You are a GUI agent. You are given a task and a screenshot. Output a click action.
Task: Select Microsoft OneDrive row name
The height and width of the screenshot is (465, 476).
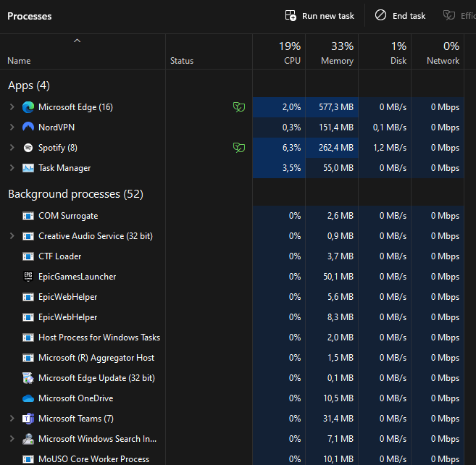(x=75, y=398)
